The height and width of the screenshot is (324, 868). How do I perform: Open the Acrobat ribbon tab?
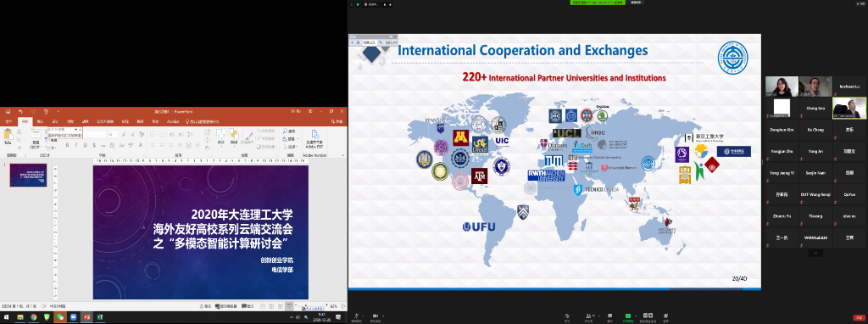click(173, 121)
